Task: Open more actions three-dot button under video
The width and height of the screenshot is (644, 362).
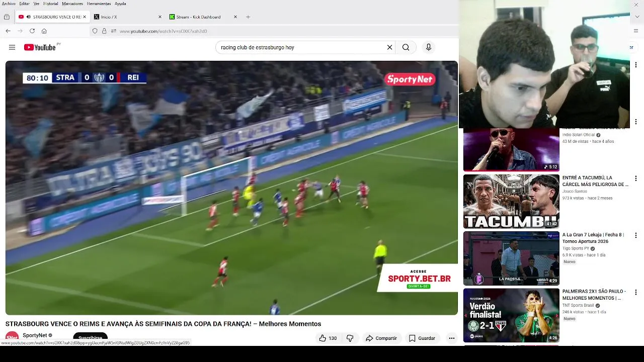Action: [x=452, y=338]
